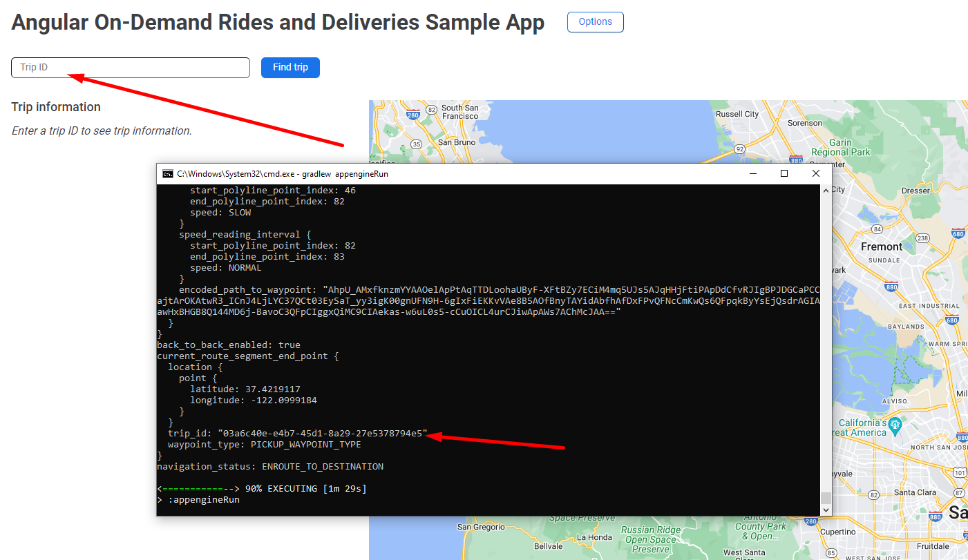Click the console scrollbar up arrow
Screen dimensions: 968x560
[825, 191]
